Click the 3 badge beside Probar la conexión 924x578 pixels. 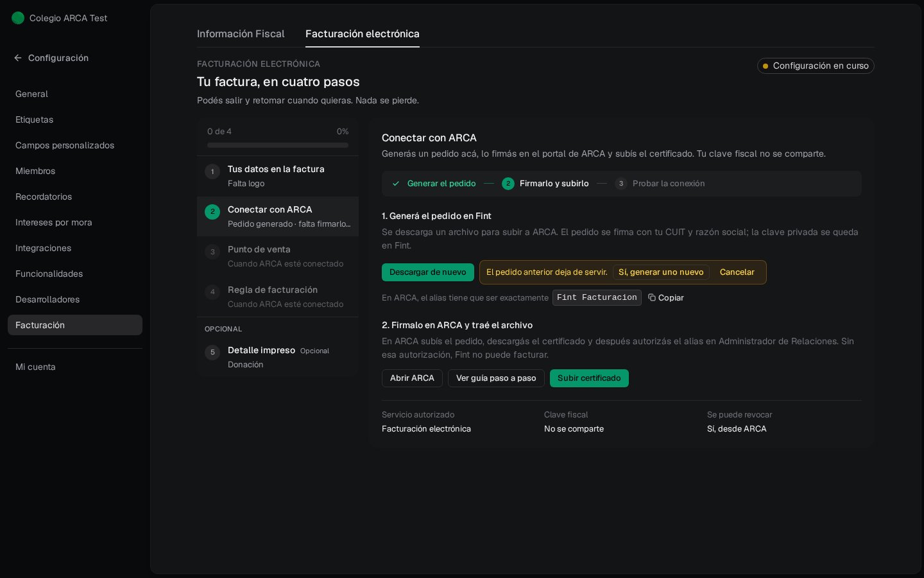coord(621,184)
